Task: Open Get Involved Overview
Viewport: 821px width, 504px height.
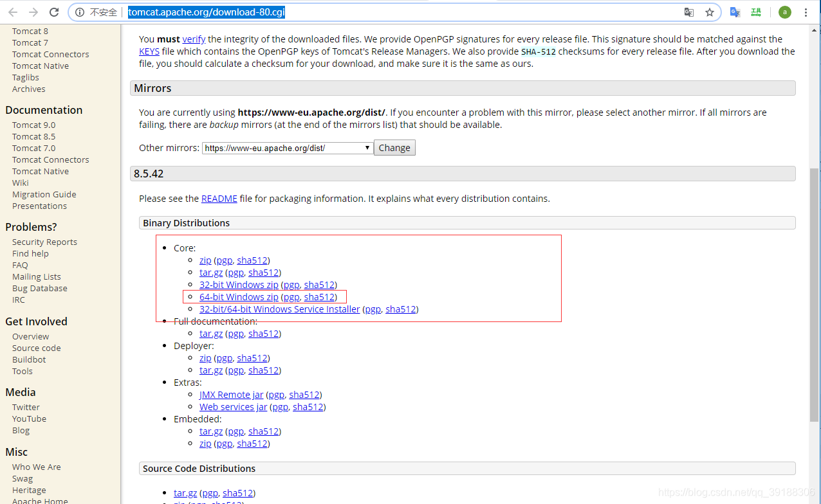Action: [x=31, y=336]
